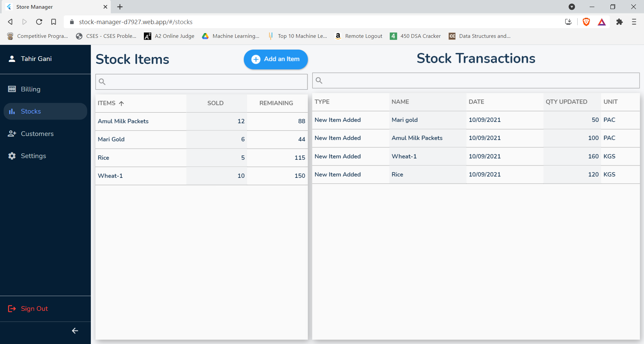This screenshot has width=644, height=344.
Task: Click the QTY UPDATED column header
Action: point(566,102)
